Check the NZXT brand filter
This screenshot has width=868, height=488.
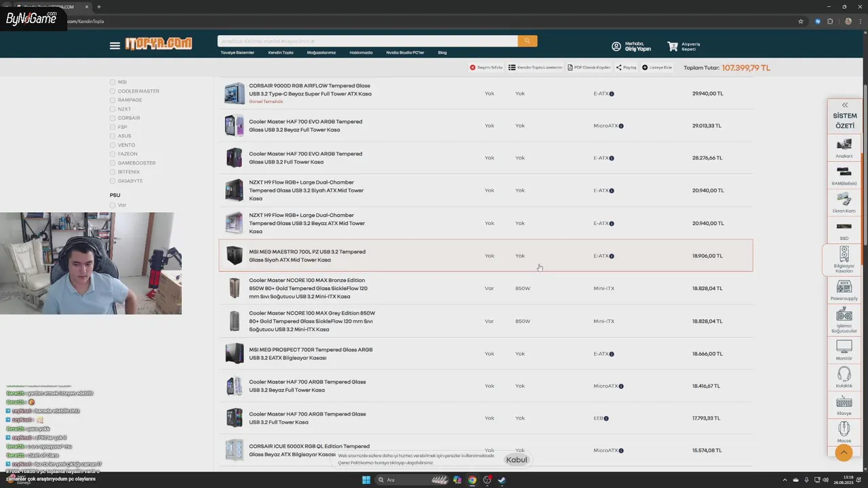(113, 109)
